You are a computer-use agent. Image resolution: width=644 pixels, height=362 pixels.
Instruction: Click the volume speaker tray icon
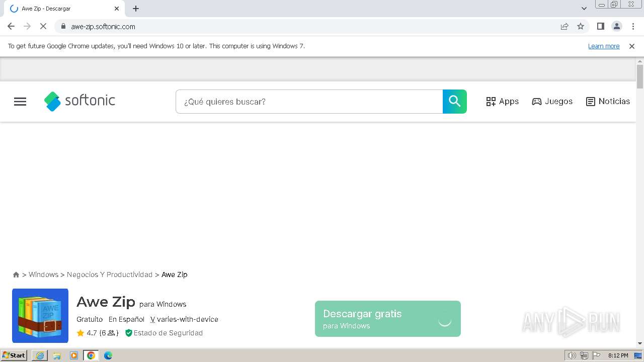572,355
